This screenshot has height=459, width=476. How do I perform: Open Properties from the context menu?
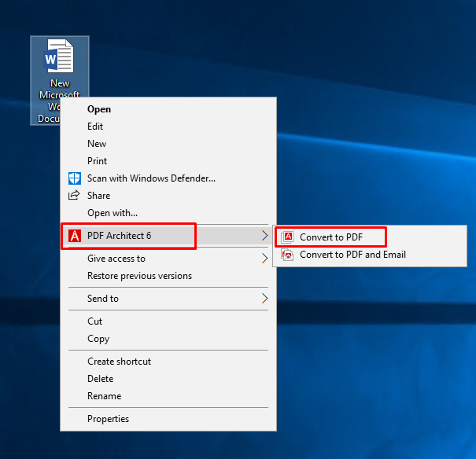pyautogui.click(x=168, y=419)
